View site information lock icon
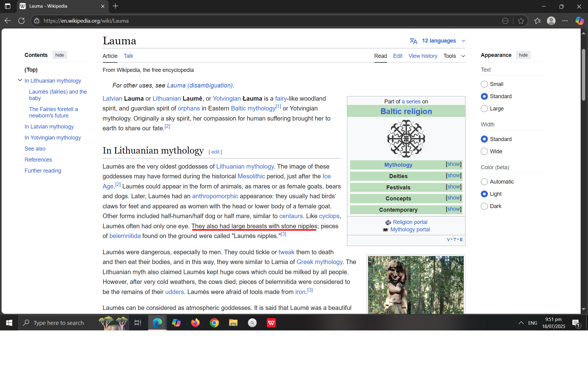The height and width of the screenshot is (391, 588). pyautogui.click(x=37, y=21)
